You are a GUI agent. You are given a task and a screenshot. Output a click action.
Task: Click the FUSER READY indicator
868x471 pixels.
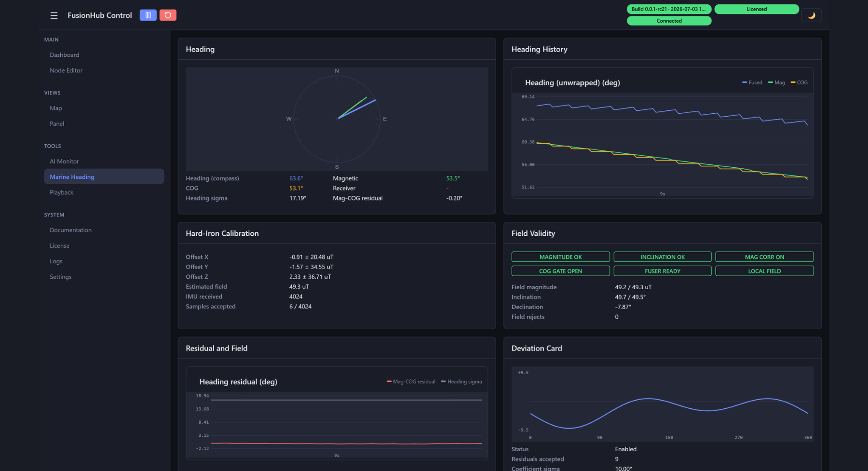pyautogui.click(x=663, y=271)
